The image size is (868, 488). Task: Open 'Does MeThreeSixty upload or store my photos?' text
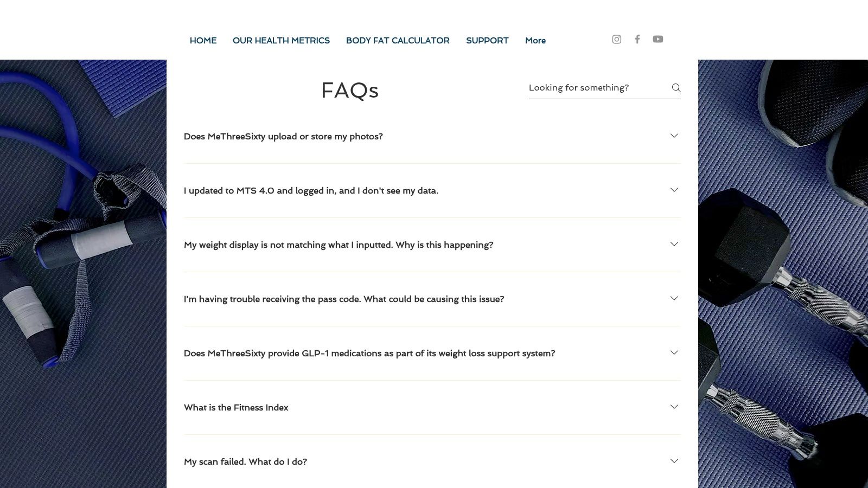click(283, 137)
